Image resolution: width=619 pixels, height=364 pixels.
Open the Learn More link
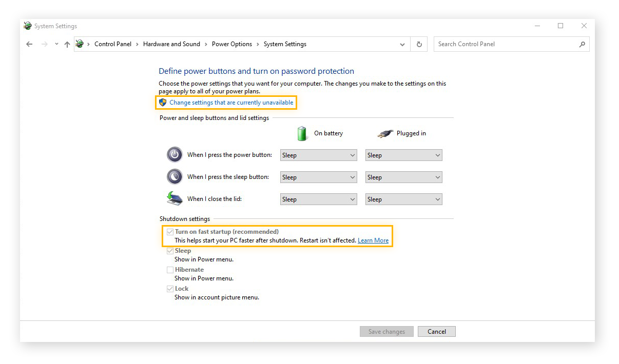point(373,240)
